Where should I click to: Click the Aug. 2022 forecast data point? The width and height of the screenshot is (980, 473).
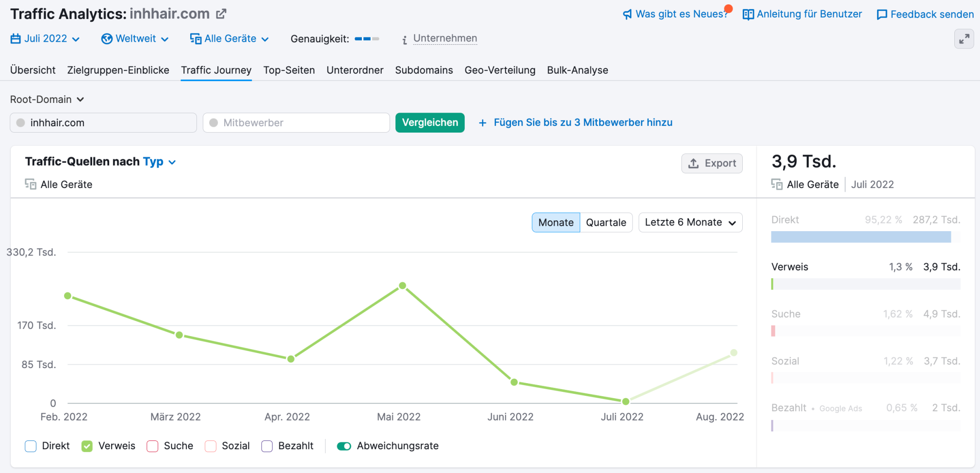pos(734,353)
